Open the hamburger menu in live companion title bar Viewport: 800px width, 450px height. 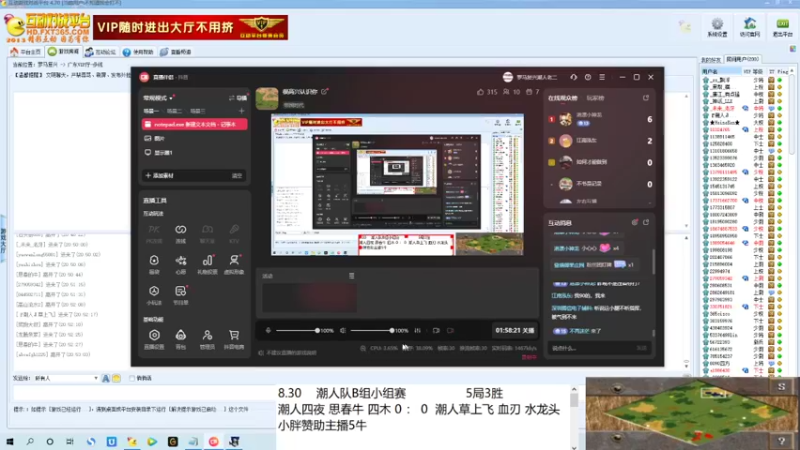click(x=602, y=77)
